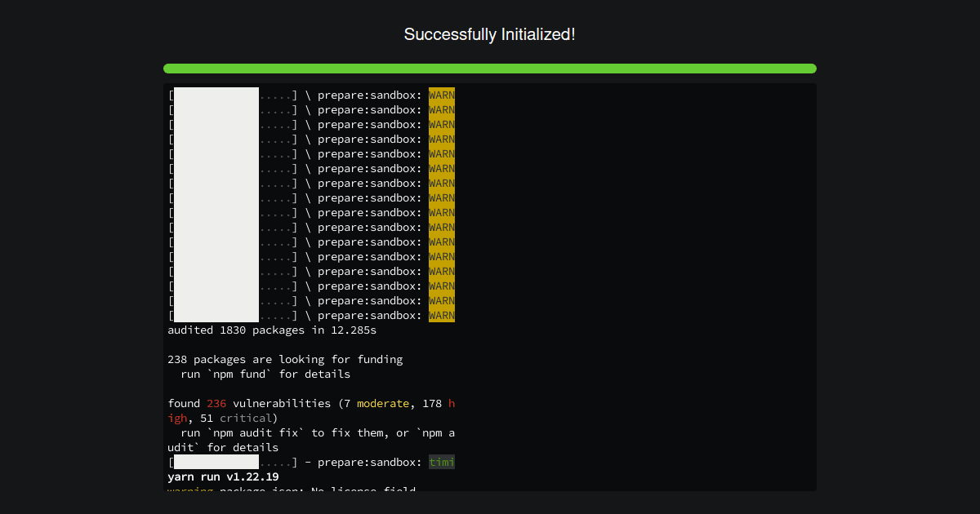Click the '238 packages are looking for funding' line
980x514 pixels.
point(285,360)
